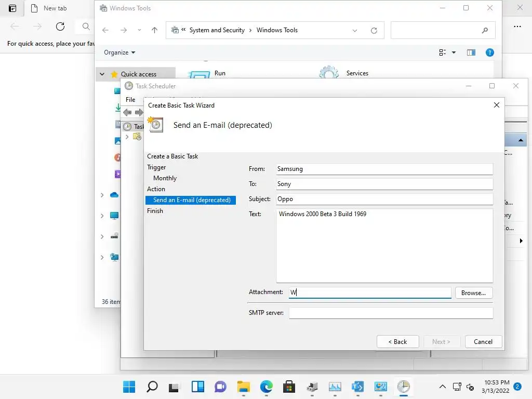Viewport: 532px width, 399px height.
Task: Open the clock showing 10:53 PM
Action: [x=495, y=387]
